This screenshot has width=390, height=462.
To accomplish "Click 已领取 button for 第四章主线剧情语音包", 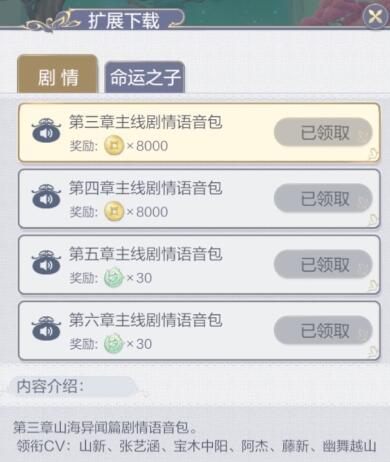I will 323,198.
